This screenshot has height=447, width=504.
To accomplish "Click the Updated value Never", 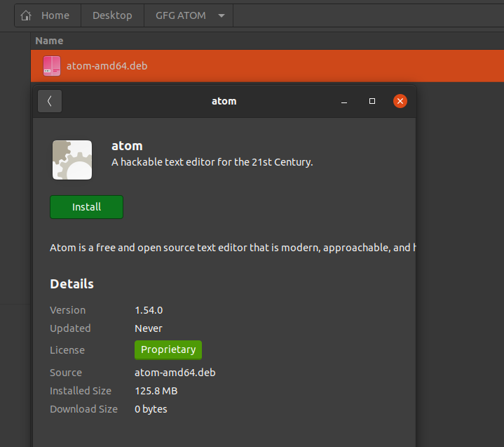I will point(148,328).
